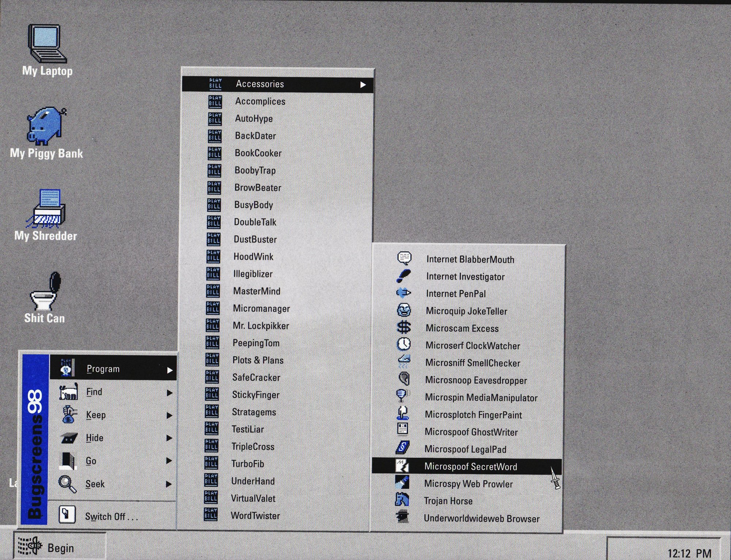Click the Microserf ClockWatcher clock icon
Image resolution: width=731 pixels, height=560 pixels.
(404, 344)
